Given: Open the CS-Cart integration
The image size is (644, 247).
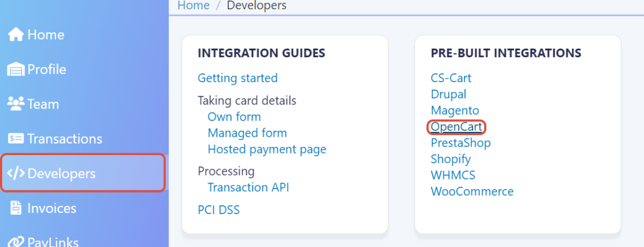Looking at the screenshot, I should tap(451, 78).
